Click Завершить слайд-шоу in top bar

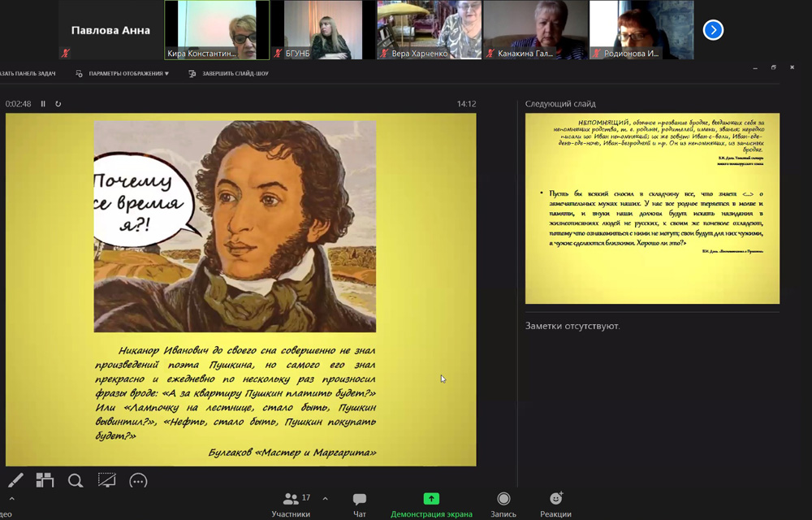[x=229, y=74]
